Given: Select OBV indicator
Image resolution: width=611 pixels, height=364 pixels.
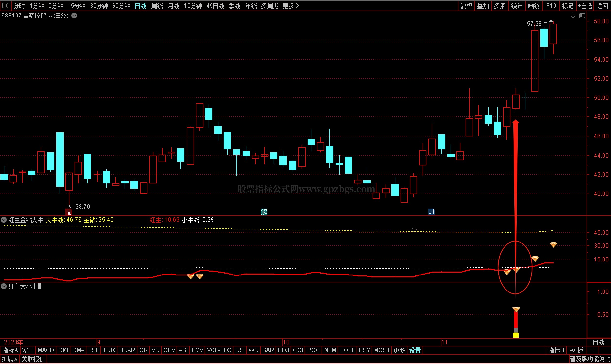Looking at the screenshot, I should click(169, 350).
